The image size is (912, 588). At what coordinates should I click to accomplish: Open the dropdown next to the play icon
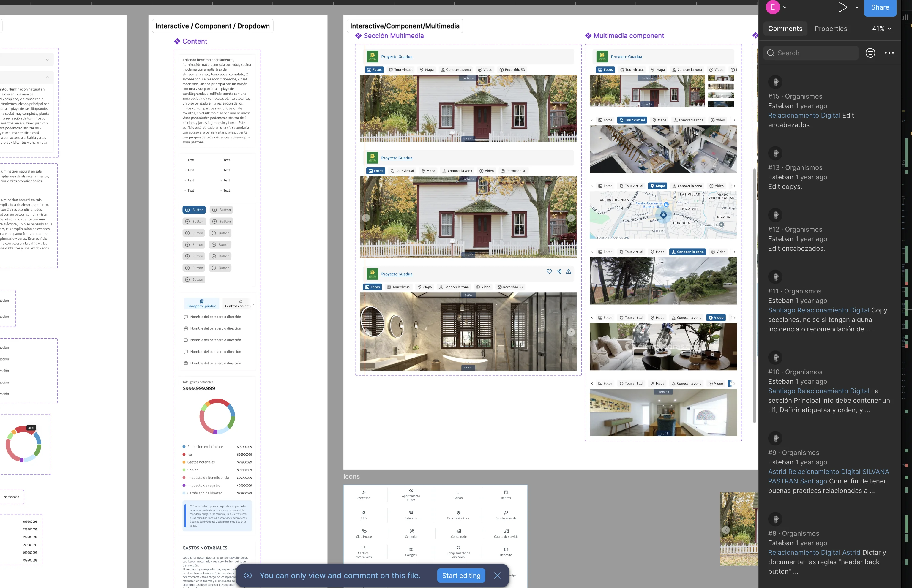[857, 7]
